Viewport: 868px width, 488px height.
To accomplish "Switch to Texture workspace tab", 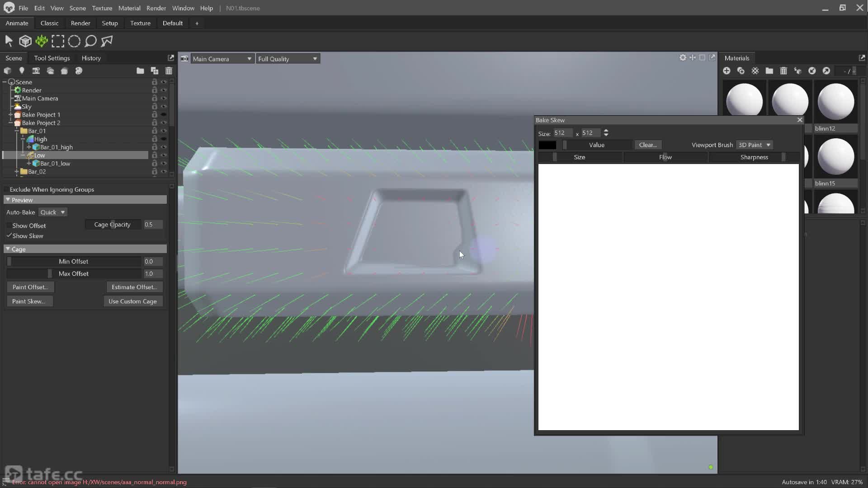I will (x=140, y=23).
